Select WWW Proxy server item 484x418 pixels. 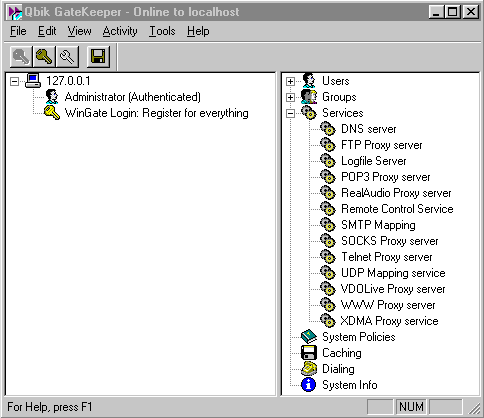click(x=388, y=305)
